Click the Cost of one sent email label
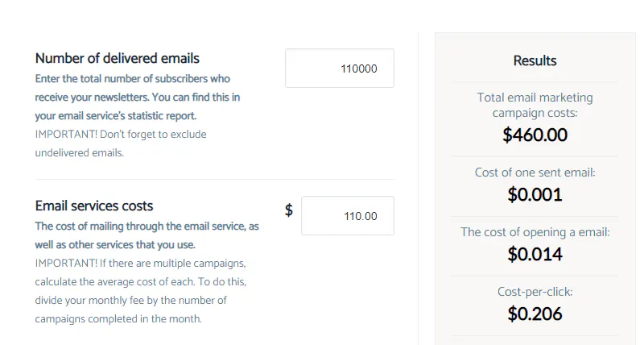Viewport: 644px width, 345px height. pos(535,172)
